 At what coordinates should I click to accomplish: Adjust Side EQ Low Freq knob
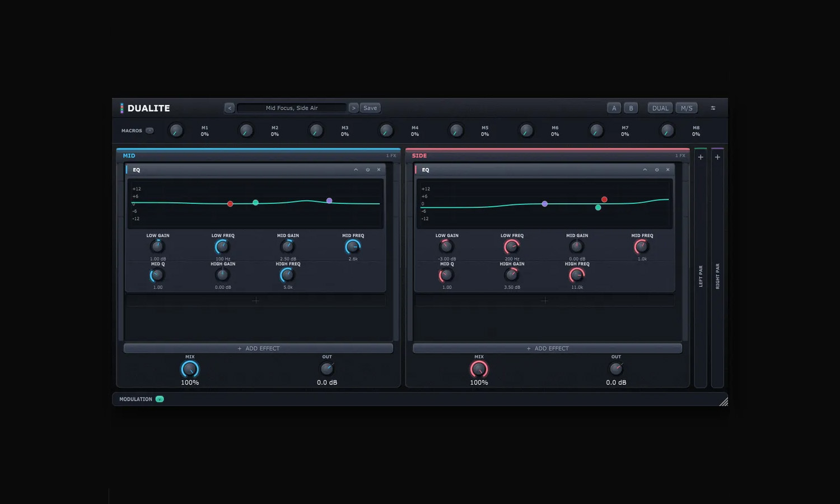(x=512, y=246)
